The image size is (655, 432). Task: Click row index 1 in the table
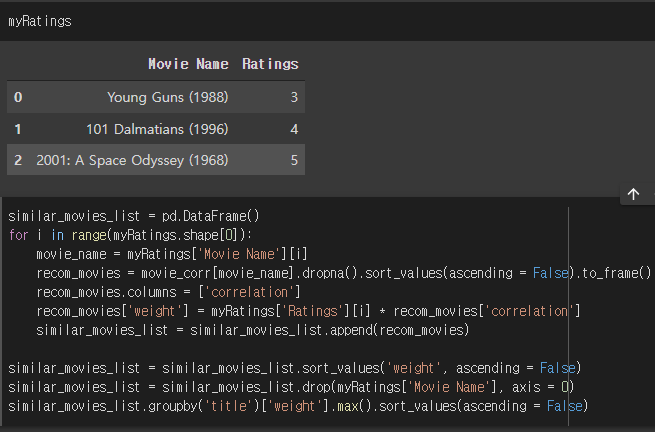tap(18, 129)
